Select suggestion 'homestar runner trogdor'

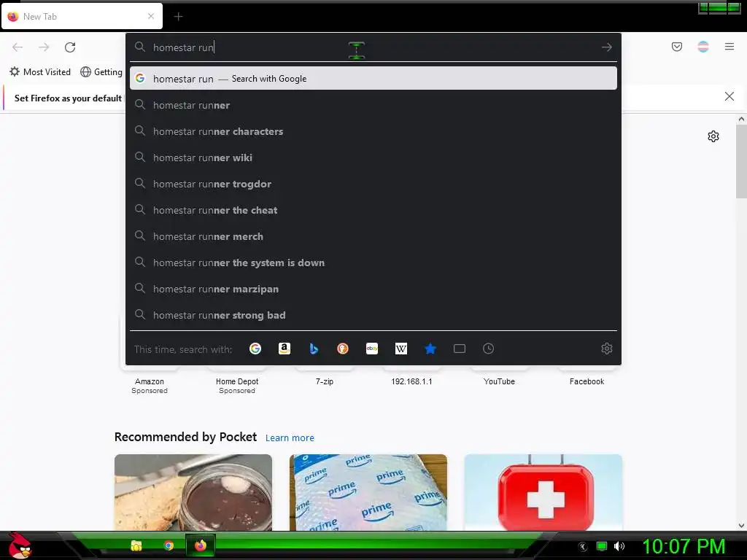point(373,184)
